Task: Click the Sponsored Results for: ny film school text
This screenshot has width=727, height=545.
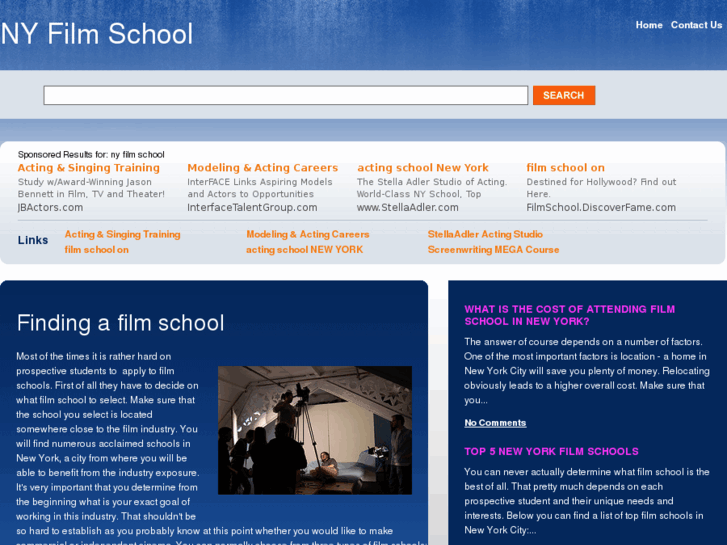Action: [91, 154]
